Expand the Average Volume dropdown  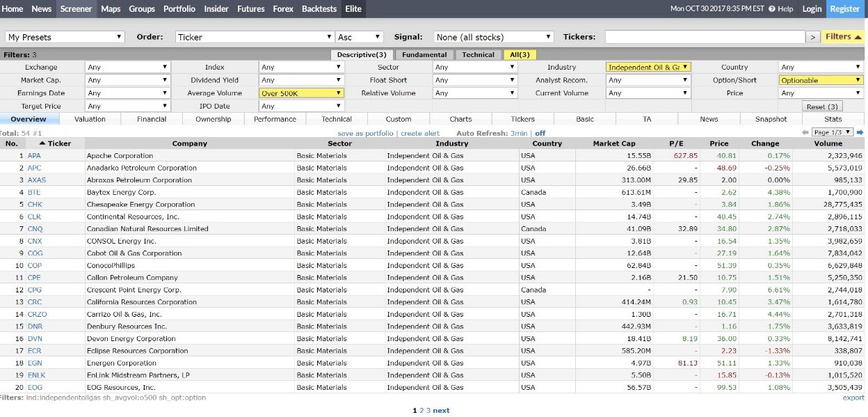click(302, 93)
